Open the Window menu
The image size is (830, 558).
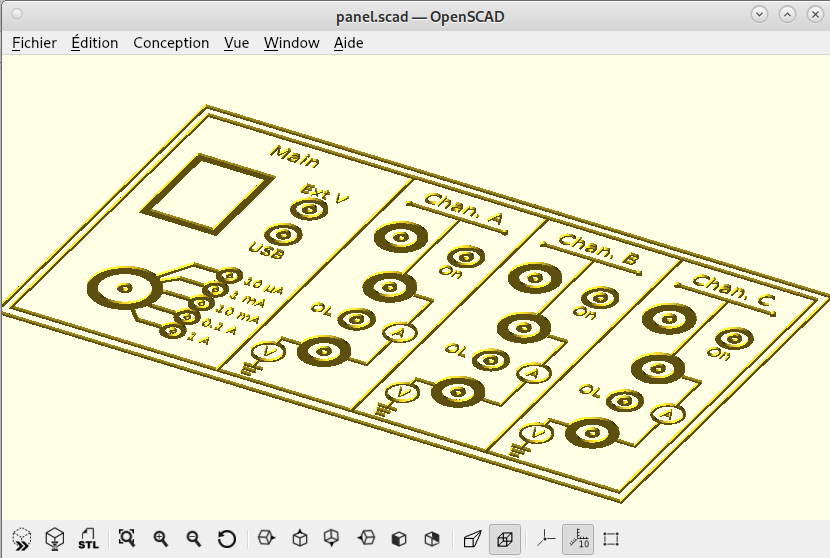tap(292, 43)
